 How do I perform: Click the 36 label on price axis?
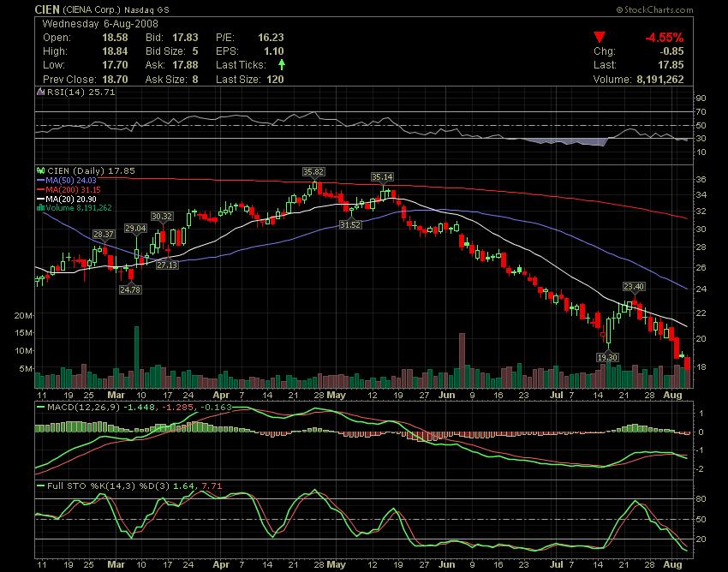click(701, 180)
